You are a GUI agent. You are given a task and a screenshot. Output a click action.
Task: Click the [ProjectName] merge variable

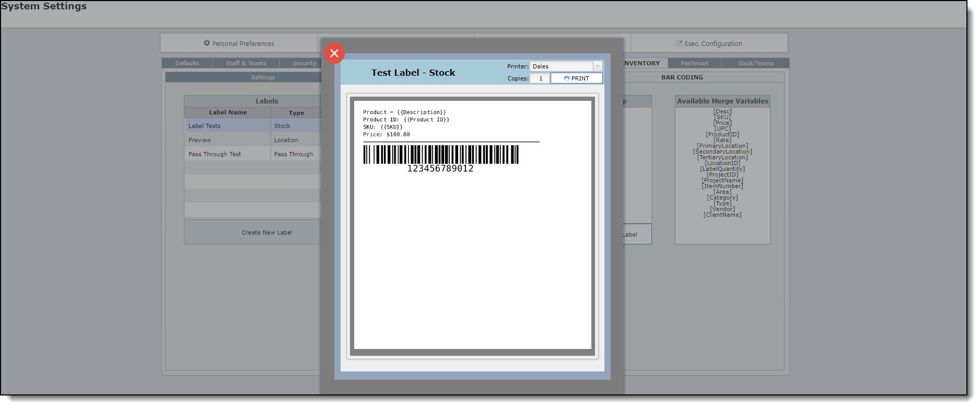point(722,180)
